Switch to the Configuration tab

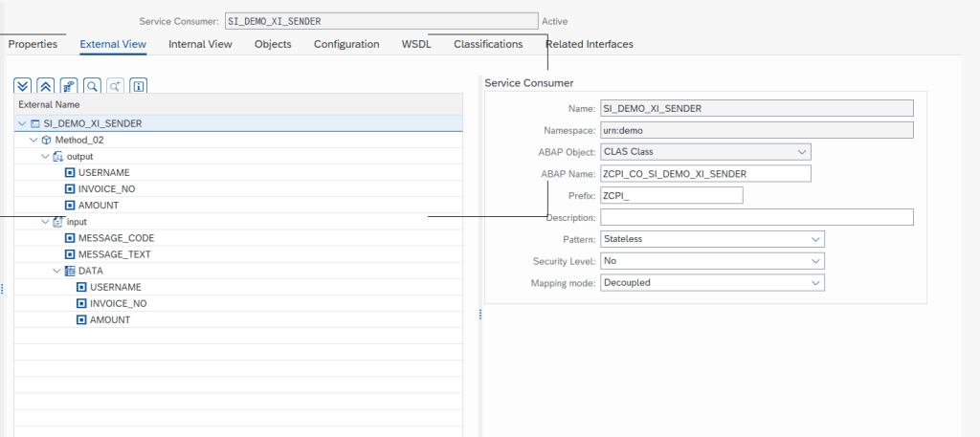[x=346, y=44]
